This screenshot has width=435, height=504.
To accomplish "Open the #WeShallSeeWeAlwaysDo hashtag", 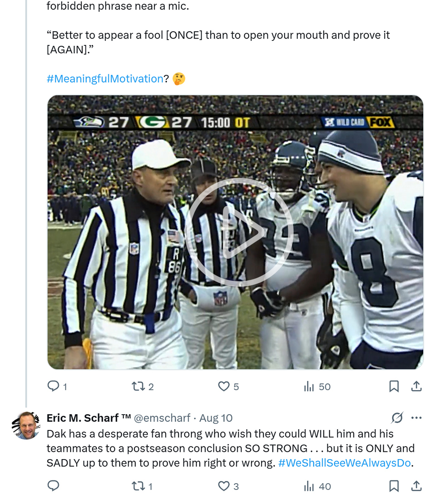I will coord(344,463).
